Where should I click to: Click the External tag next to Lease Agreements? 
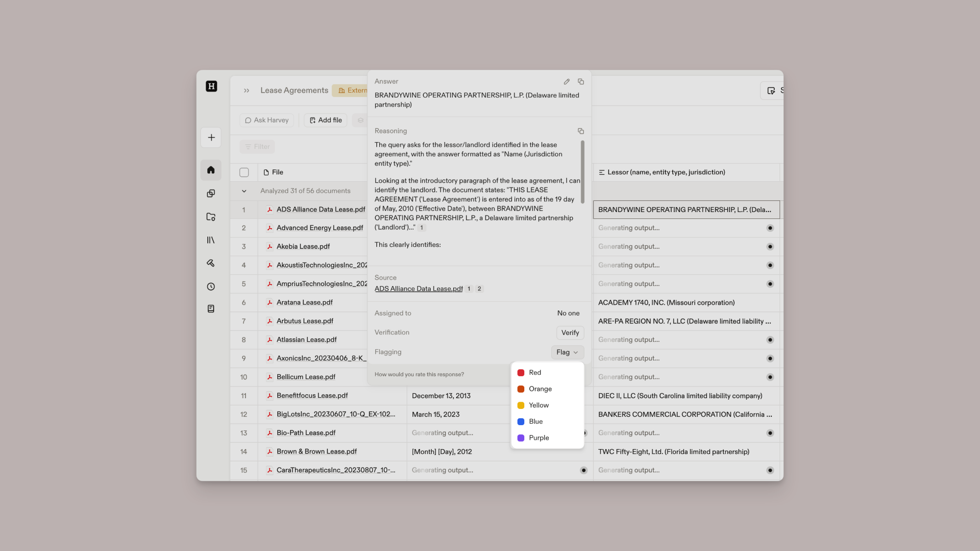(x=350, y=91)
